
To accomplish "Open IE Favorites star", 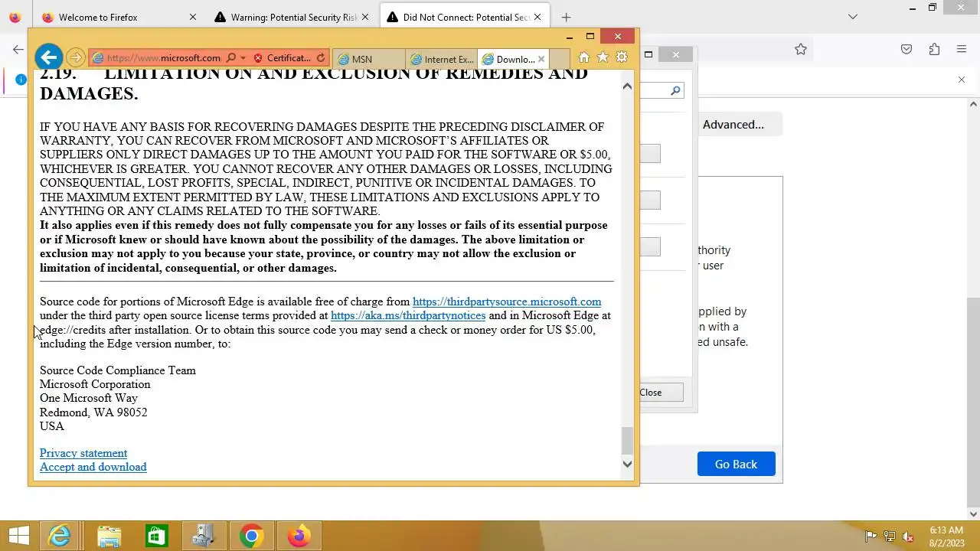I will pos(603,57).
